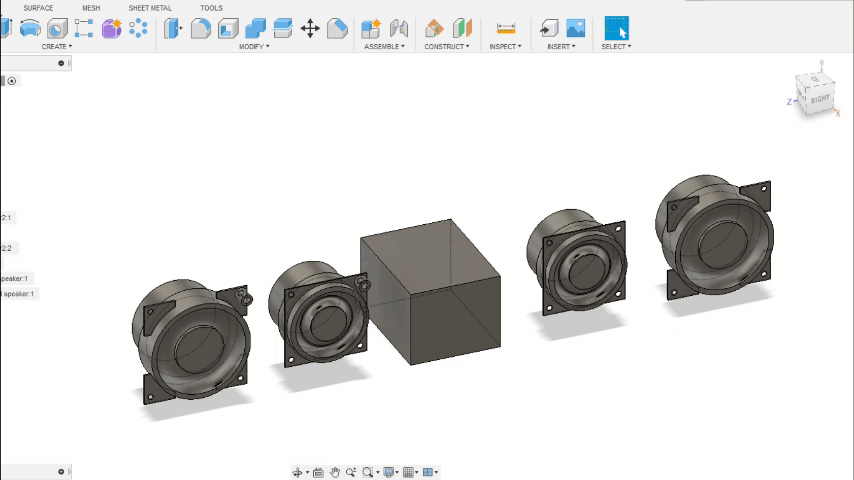854x480 pixels.
Task: Expand the Display Settings dropdown arrow
Action: 397,472
